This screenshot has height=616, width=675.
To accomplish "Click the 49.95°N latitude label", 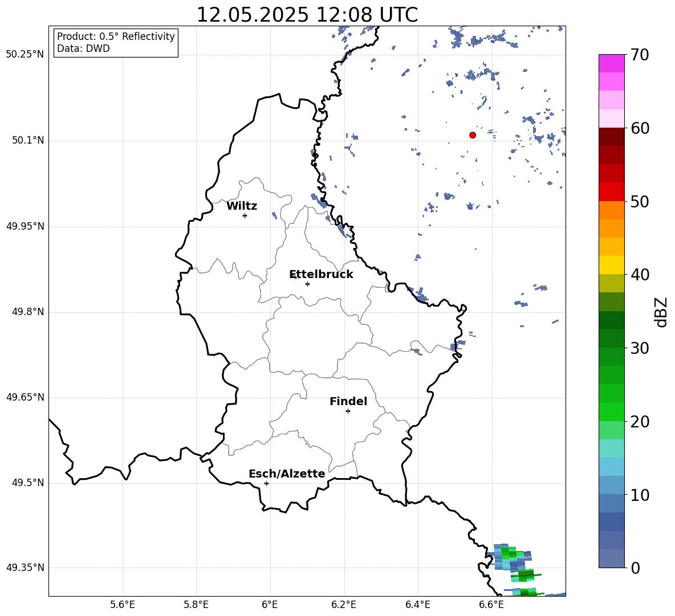I will tap(25, 226).
